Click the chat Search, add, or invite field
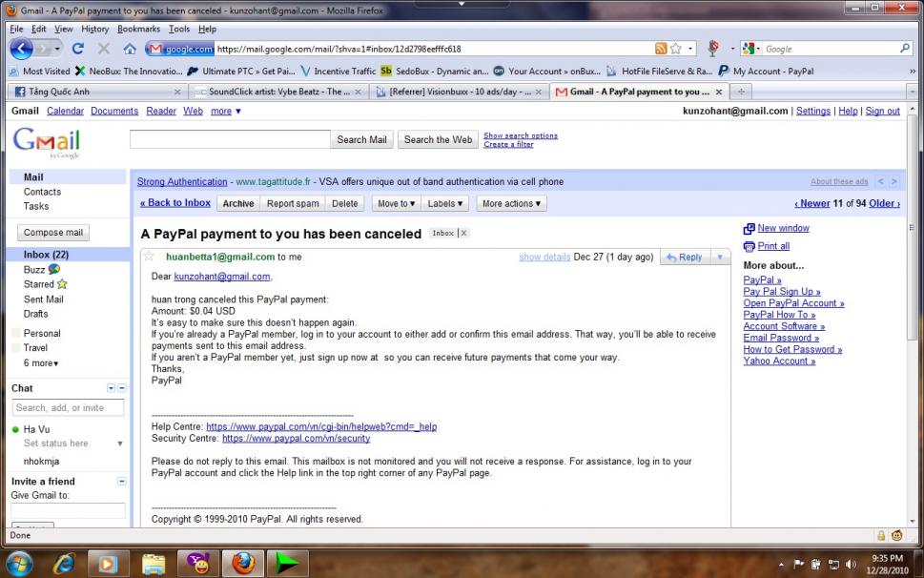This screenshot has width=924, height=578. point(68,407)
